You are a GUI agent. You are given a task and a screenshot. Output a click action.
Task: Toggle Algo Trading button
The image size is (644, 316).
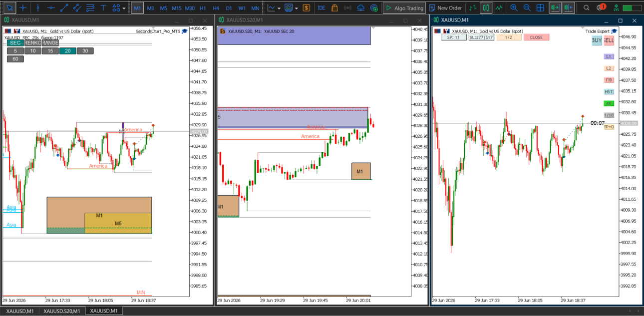tap(404, 8)
